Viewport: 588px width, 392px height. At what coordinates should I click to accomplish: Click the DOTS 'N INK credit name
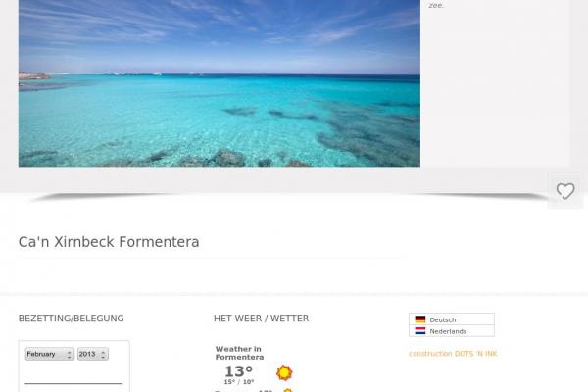[475, 354]
